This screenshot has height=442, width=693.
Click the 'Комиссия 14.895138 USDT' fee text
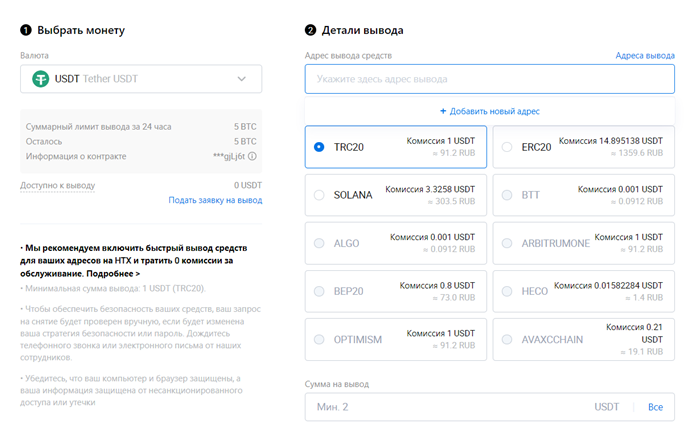pyautogui.click(x=611, y=141)
